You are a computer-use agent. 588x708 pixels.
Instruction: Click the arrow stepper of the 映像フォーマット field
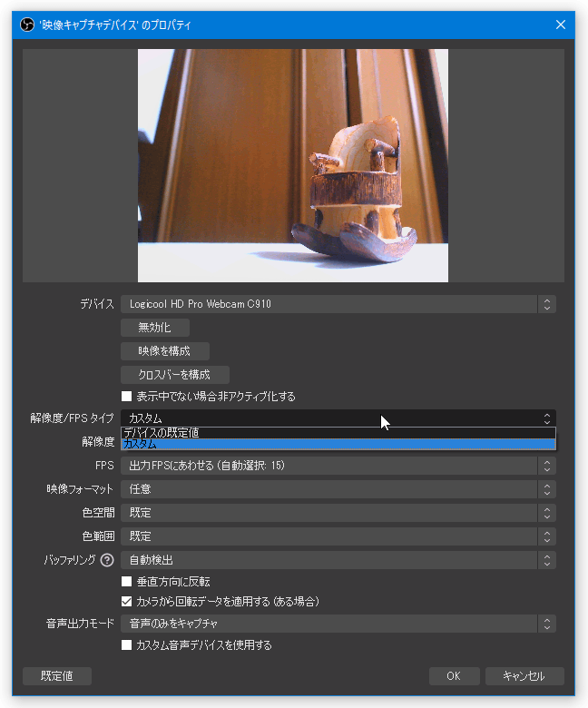pyautogui.click(x=547, y=489)
